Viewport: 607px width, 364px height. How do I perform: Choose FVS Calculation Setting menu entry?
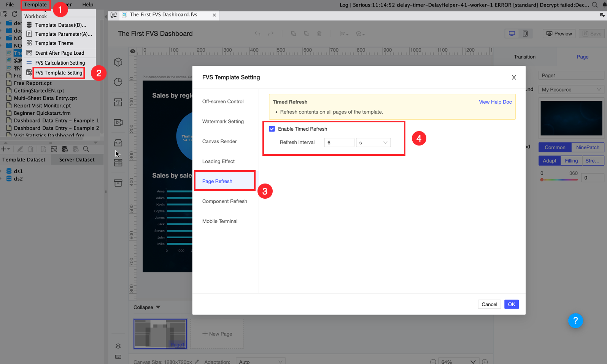(60, 63)
